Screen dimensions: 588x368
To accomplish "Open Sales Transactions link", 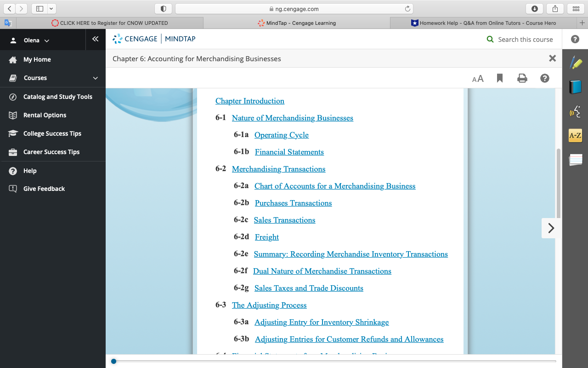I will (284, 220).
